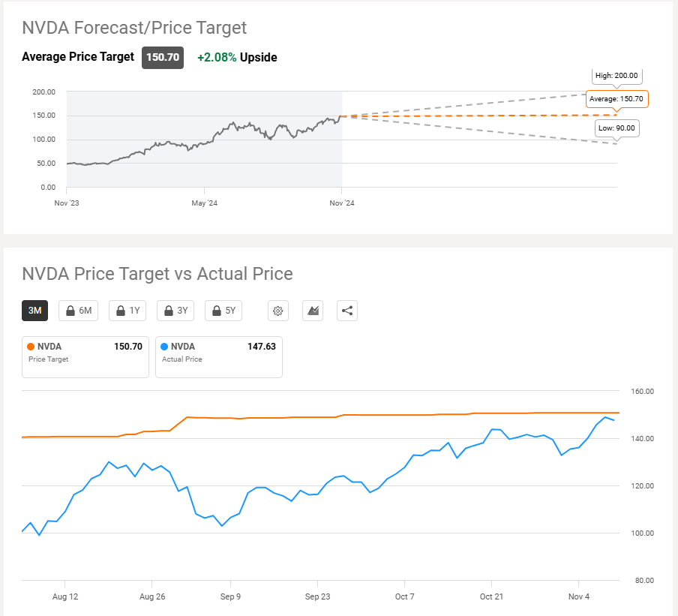Click the Low: 90.00 forecast label
The height and width of the screenshot is (616, 678).
[616, 128]
